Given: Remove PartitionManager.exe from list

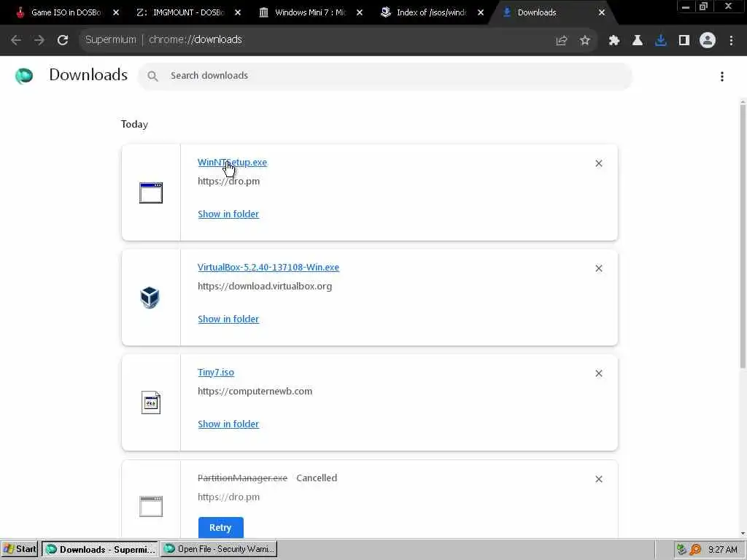Looking at the screenshot, I should click(599, 479).
